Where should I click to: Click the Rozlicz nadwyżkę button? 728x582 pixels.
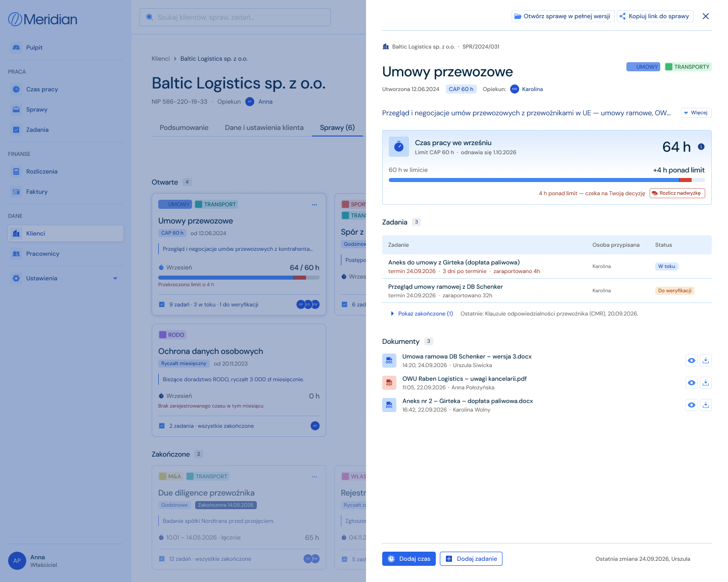[677, 193]
